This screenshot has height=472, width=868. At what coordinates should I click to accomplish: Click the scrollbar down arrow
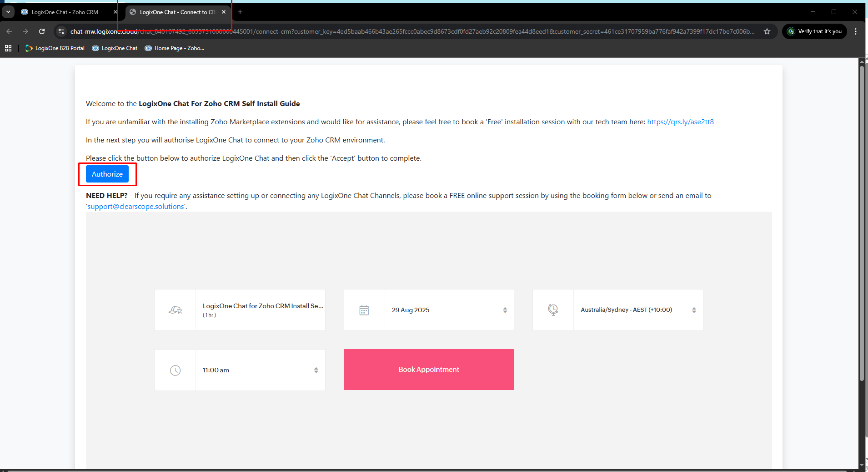click(x=862, y=466)
